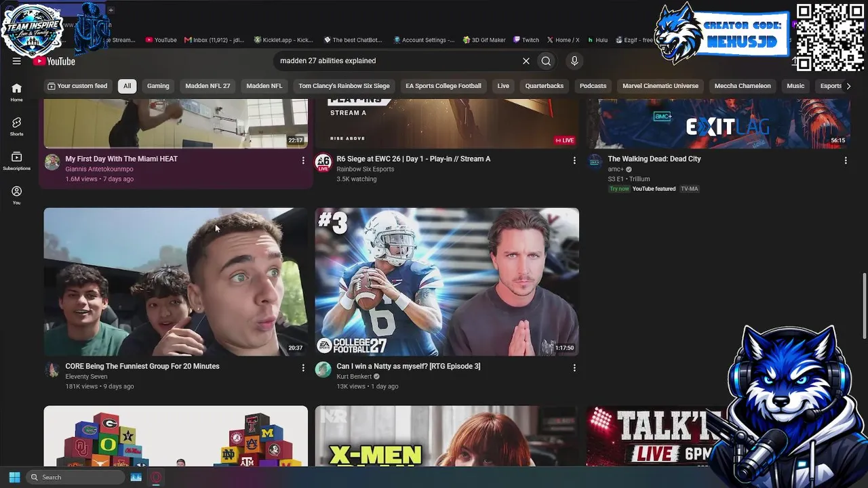Open title 'My First Day With The Miami HEAT'
Screen dimensions: 868x488
[x=121, y=159]
